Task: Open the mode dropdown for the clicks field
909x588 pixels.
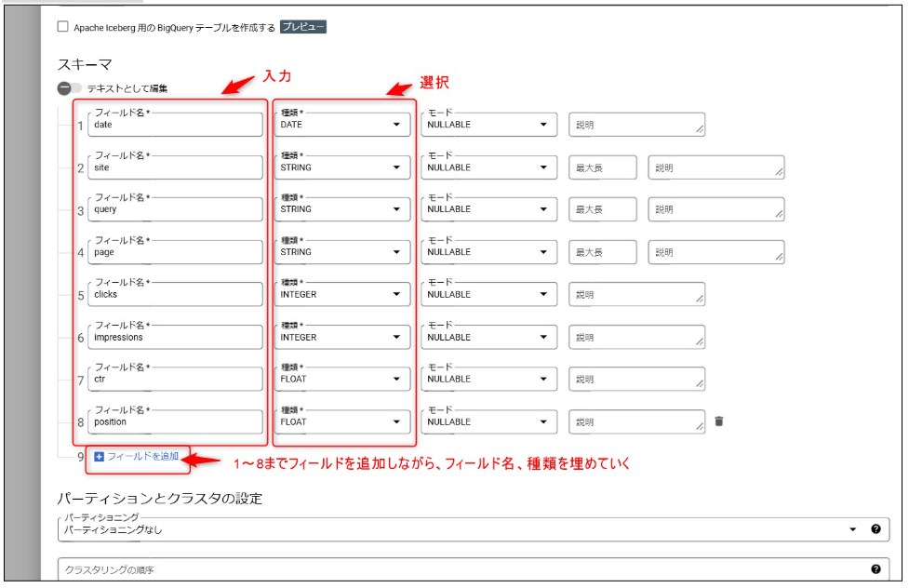Action: [x=488, y=295]
